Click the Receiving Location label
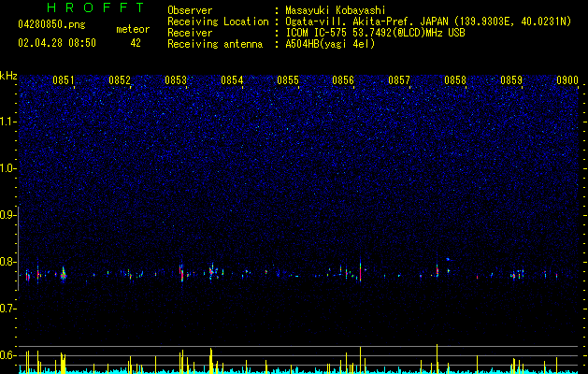Image resolution: width=588 pixels, height=374 pixels. point(218,22)
